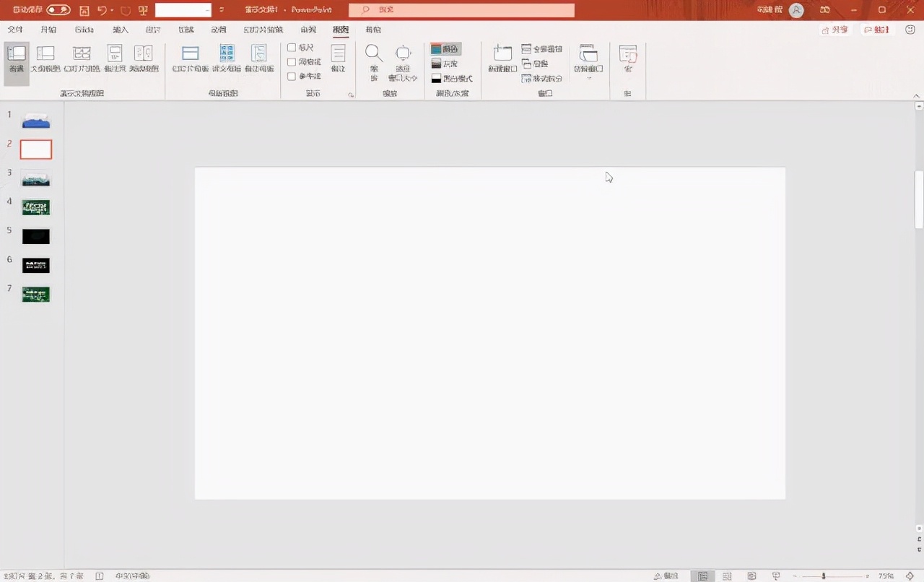The height and width of the screenshot is (582, 924).
Task: Click Reading View icon in status bar
Action: pos(751,576)
